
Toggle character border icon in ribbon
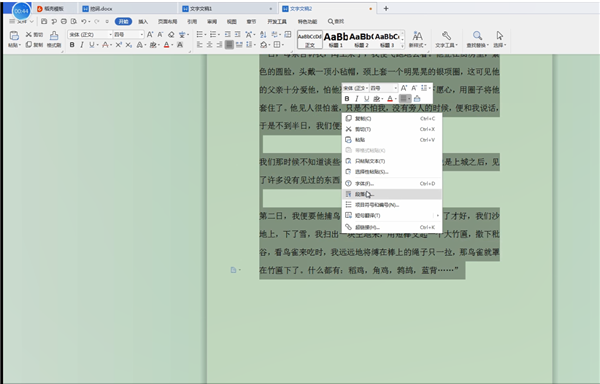pyautogui.click(x=180, y=45)
